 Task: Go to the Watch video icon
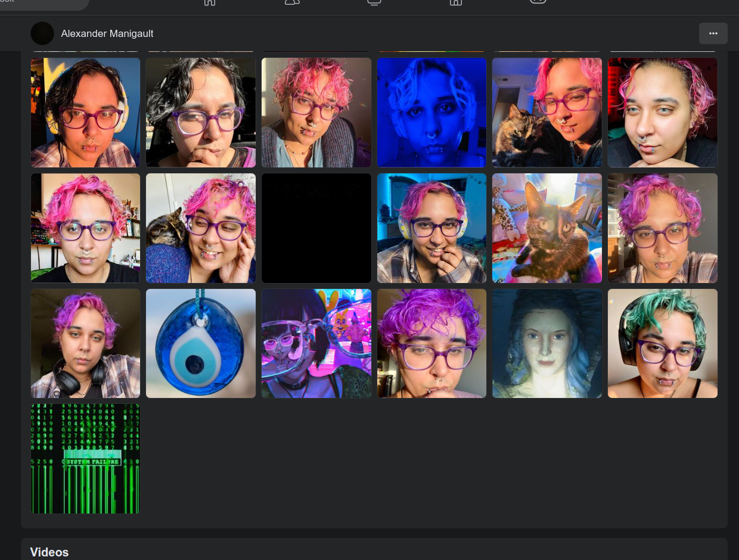pos(374,3)
